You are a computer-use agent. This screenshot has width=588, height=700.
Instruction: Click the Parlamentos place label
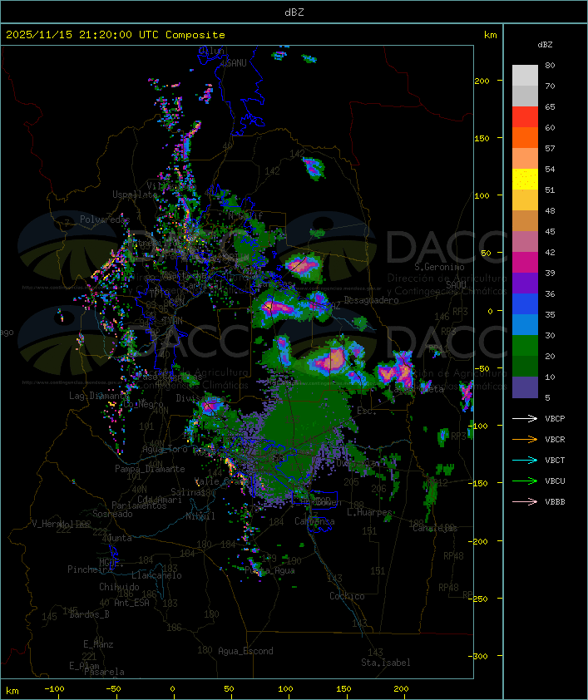pos(139,505)
